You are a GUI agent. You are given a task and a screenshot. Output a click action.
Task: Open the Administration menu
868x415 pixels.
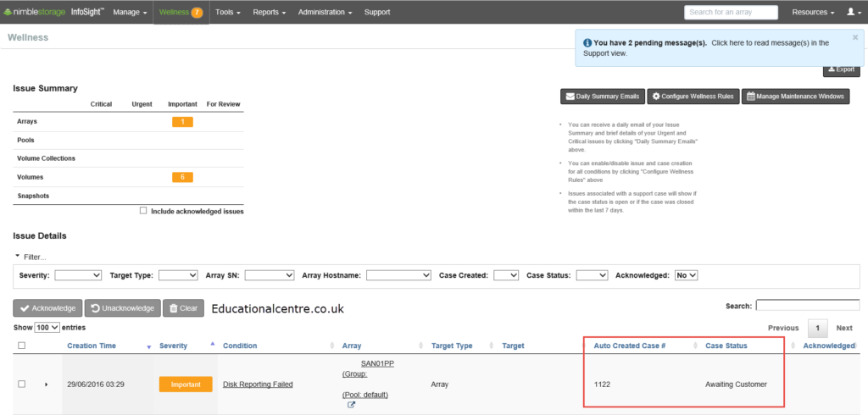[x=325, y=12]
